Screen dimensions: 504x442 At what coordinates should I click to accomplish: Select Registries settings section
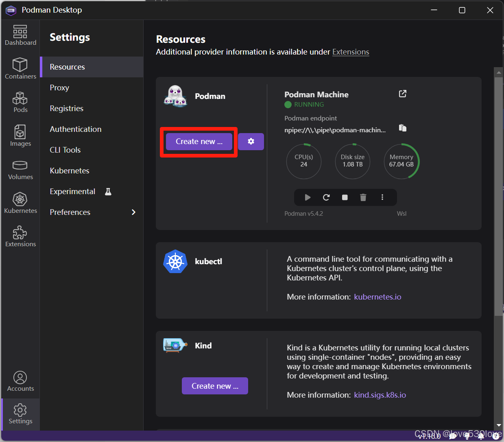coord(92,108)
